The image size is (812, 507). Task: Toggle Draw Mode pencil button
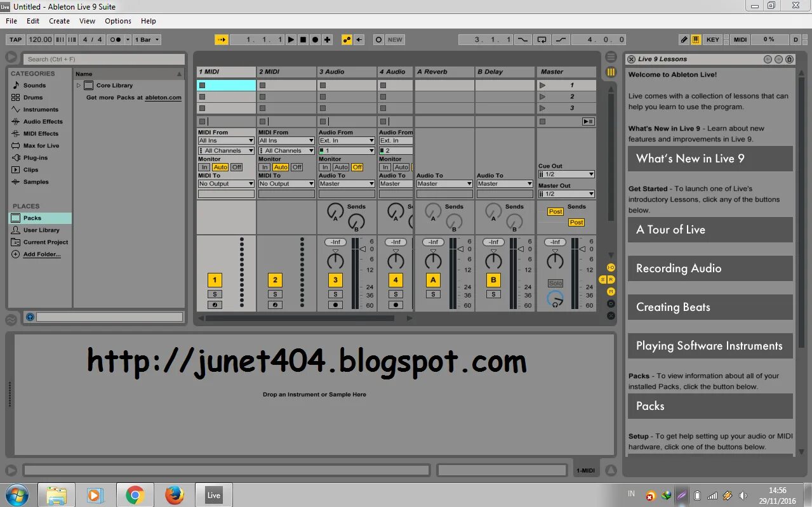coord(684,39)
